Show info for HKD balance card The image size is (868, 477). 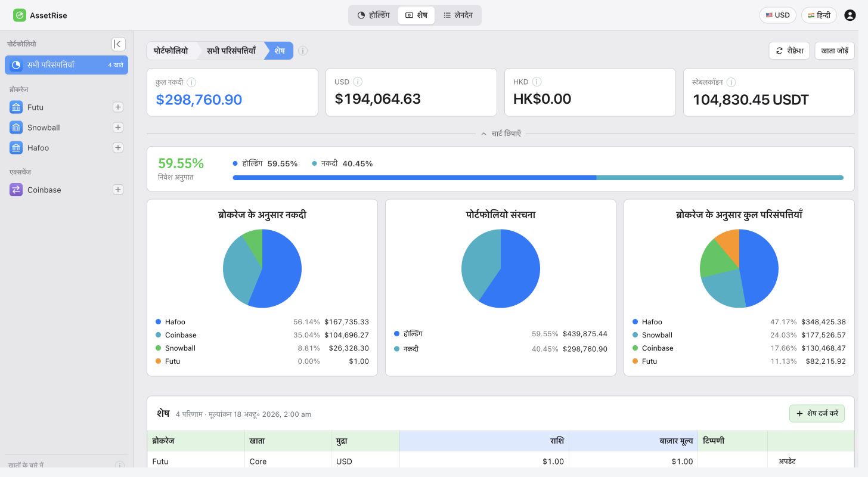tap(537, 82)
